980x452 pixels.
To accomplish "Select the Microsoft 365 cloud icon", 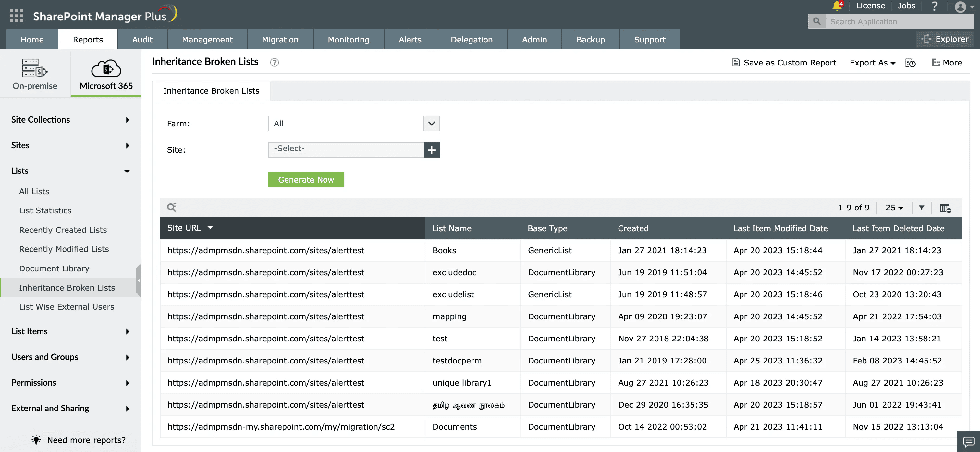I will (106, 69).
